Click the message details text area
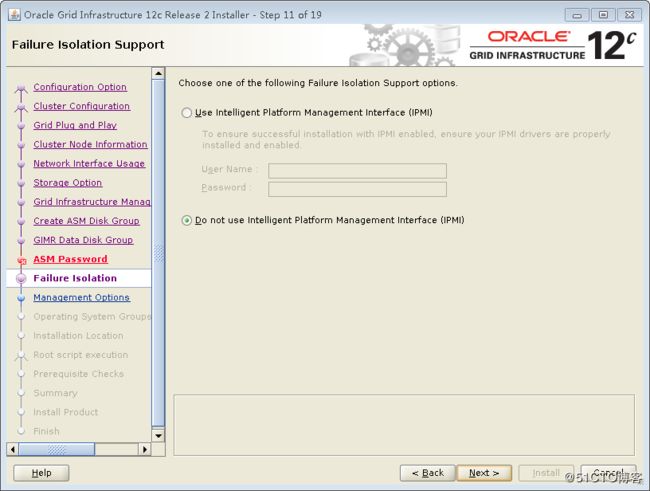650x491 pixels. [404, 425]
